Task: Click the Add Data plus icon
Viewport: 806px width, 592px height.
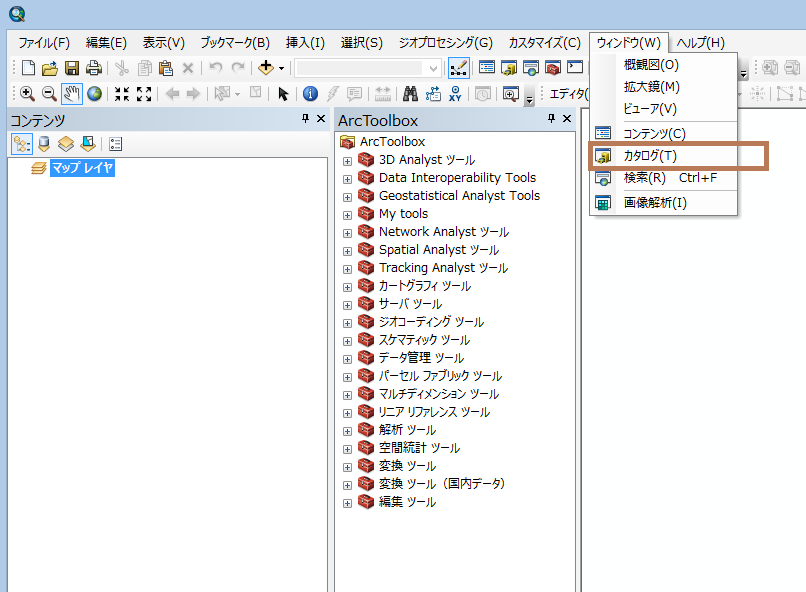Action: 266,67
